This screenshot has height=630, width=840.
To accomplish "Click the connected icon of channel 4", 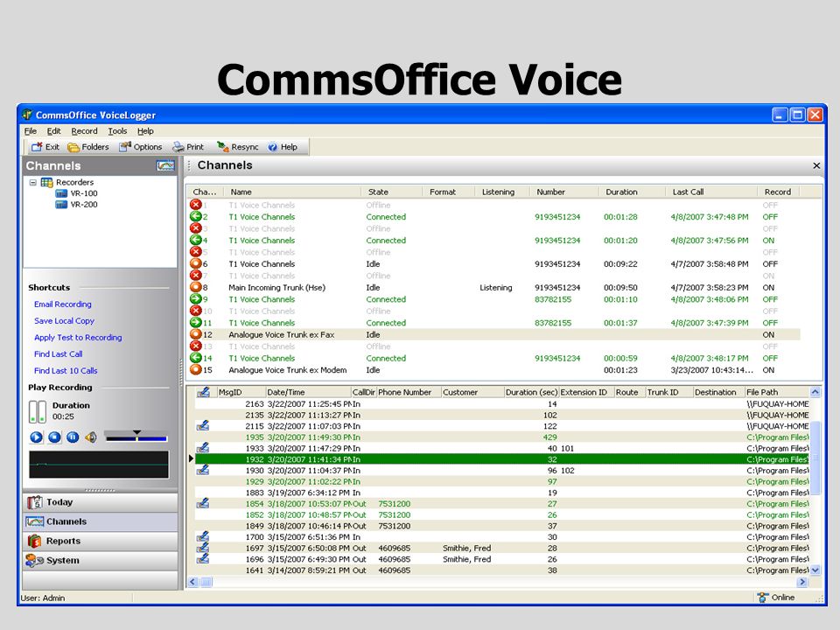I will (195, 240).
